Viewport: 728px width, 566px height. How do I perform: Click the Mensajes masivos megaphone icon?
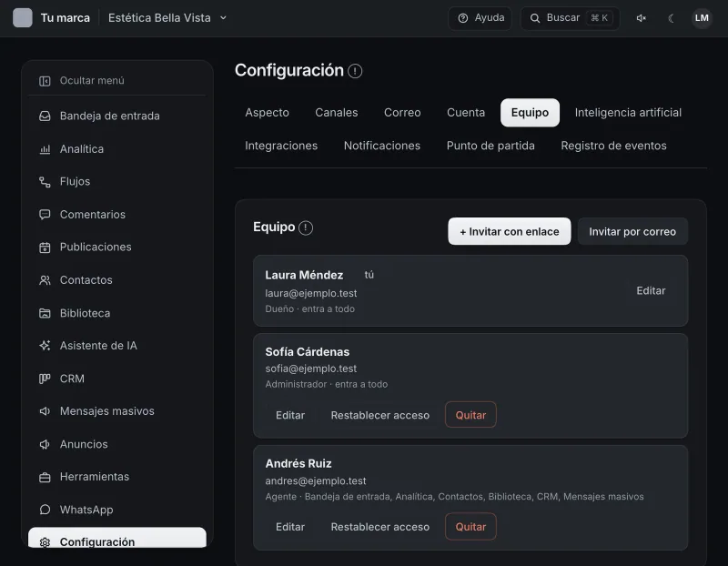pyautogui.click(x=45, y=411)
